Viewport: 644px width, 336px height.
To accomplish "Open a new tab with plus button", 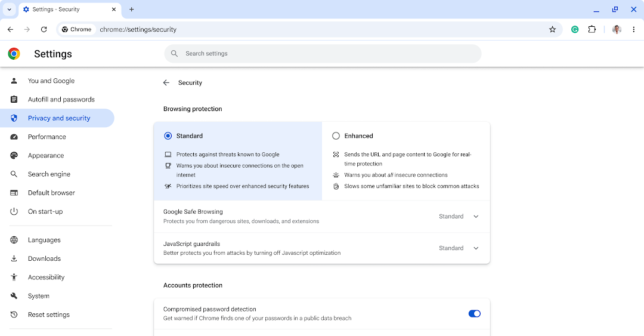I will [132, 10].
